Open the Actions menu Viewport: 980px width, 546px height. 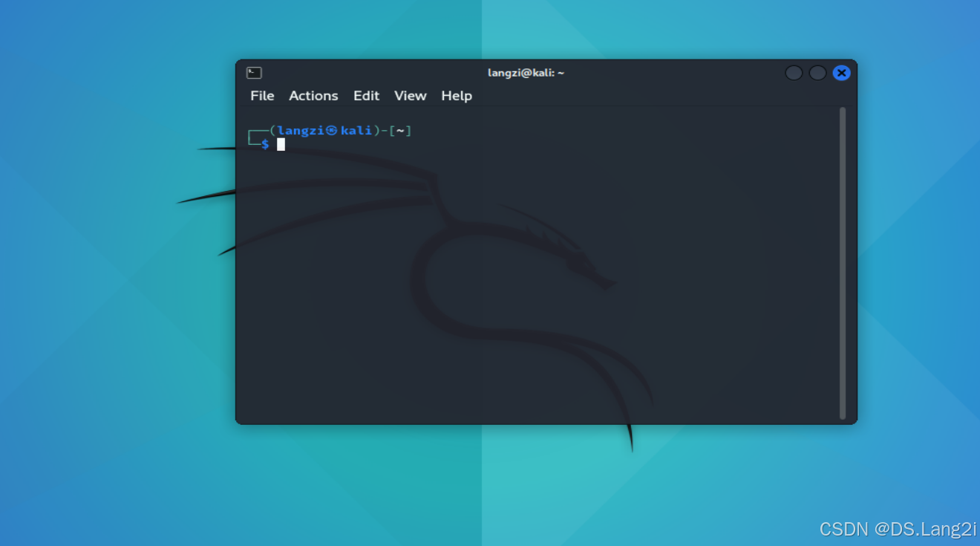313,96
